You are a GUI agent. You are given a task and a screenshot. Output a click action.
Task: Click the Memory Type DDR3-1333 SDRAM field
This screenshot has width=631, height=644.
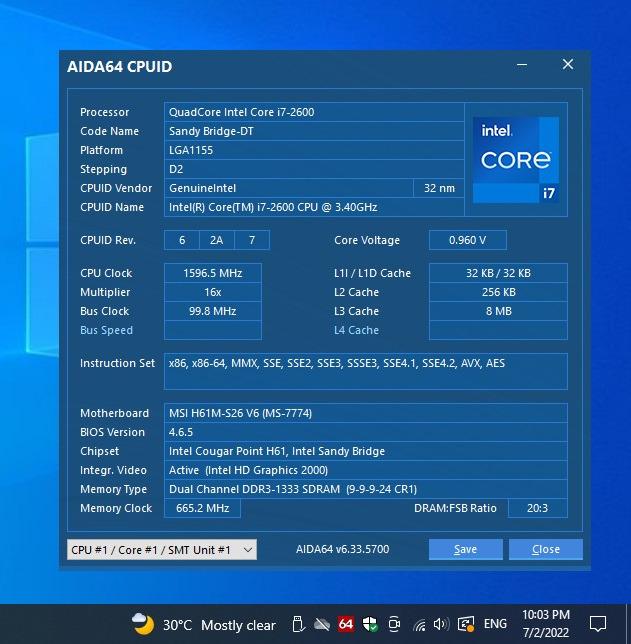366,489
